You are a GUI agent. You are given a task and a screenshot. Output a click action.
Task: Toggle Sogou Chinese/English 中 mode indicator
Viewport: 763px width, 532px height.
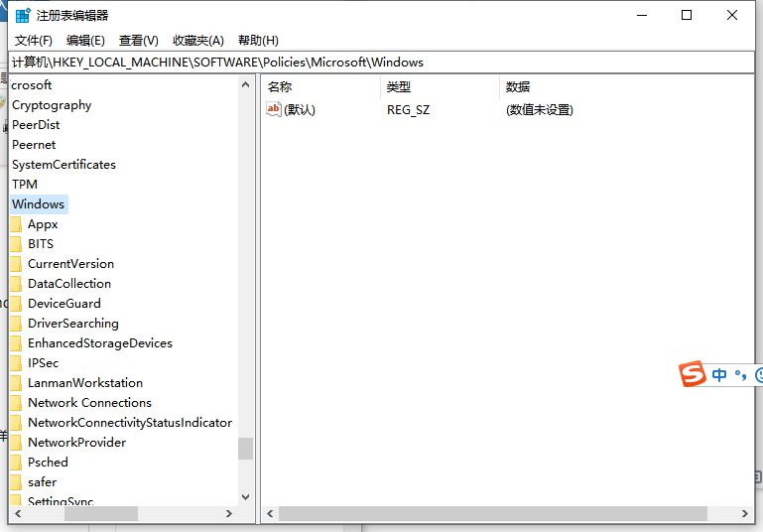(719, 375)
